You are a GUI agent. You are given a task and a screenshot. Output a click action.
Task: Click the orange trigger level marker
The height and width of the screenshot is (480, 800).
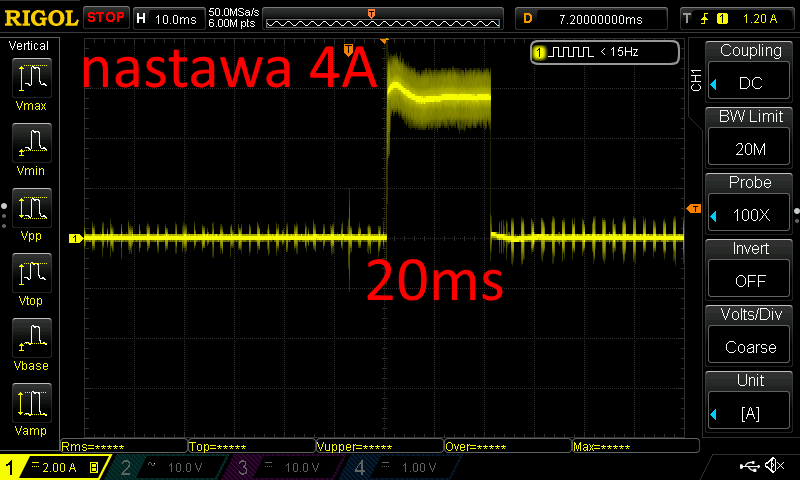(x=694, y=209)
